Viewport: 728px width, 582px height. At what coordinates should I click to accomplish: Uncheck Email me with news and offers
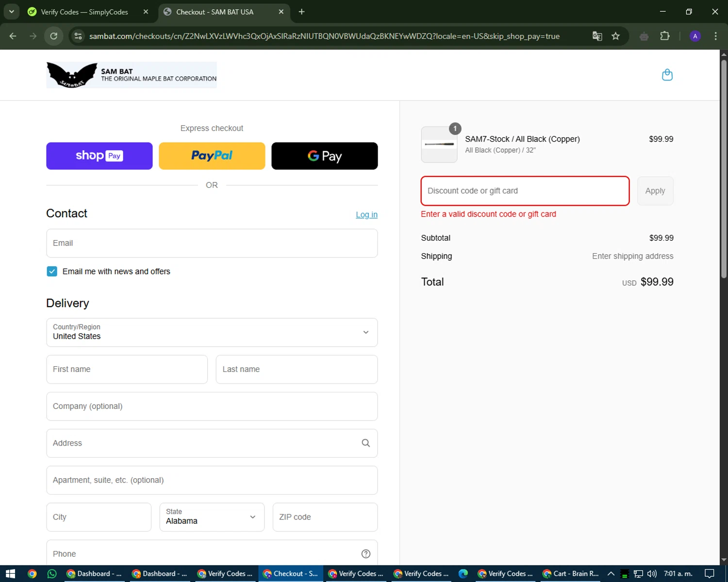click(52, 271)
